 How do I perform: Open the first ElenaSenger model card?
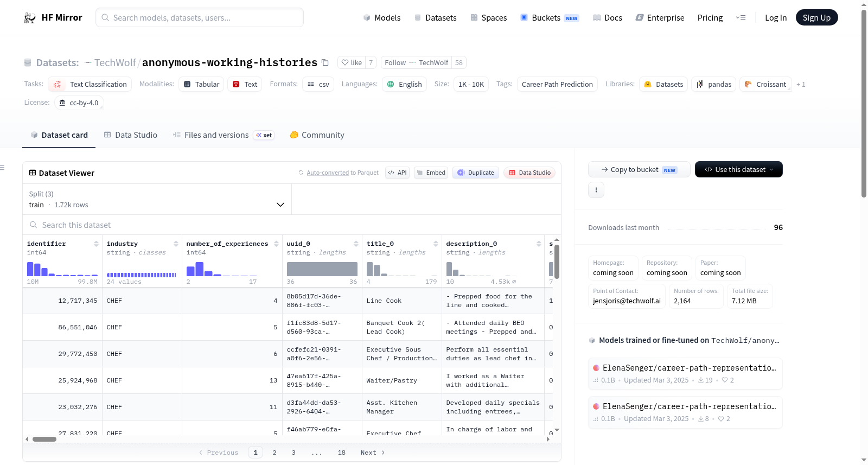pyautogui.click(x=685, y=373)
